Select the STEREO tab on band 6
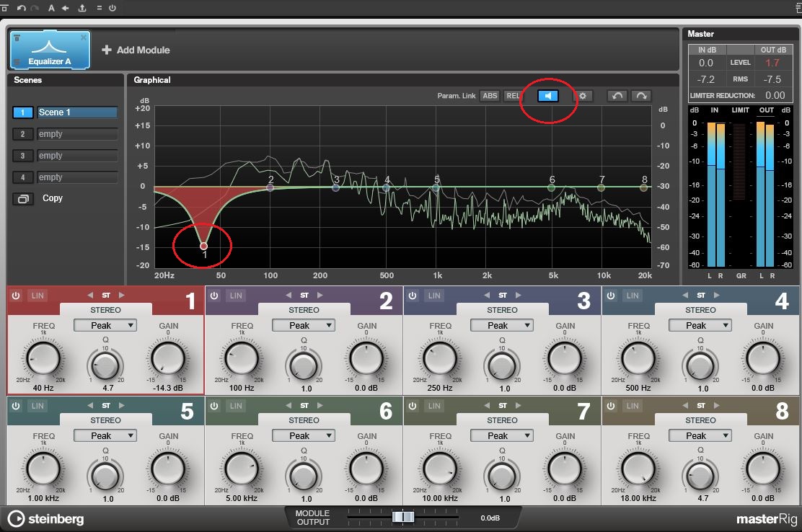Image resolution: width=802 pixels, height=532 pixels. [304, 420]
